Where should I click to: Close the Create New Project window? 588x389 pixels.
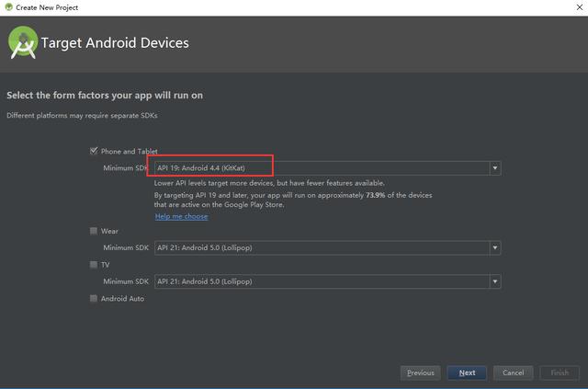click(580, 7)
